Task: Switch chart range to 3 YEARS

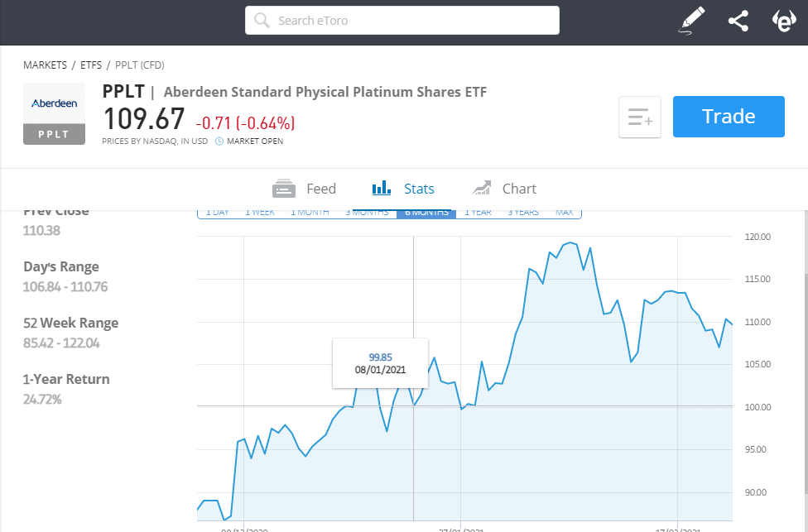Action: (523, 213)
